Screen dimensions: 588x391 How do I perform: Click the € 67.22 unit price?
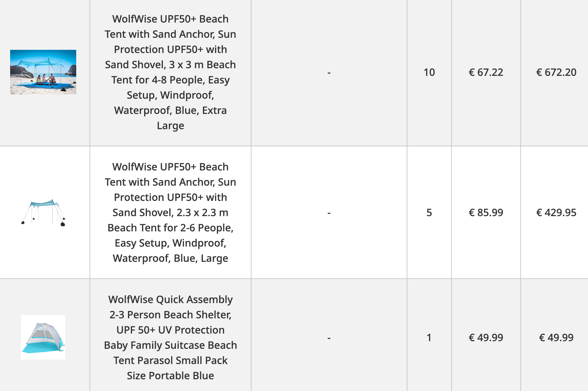(x=486, y=72)
